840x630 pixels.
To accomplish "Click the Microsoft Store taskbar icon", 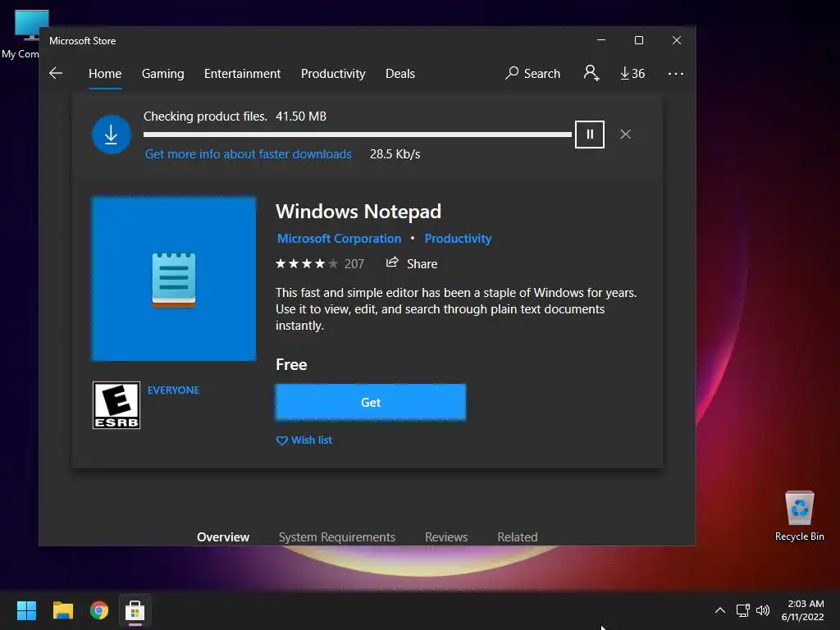I will [x=135, y=610].
